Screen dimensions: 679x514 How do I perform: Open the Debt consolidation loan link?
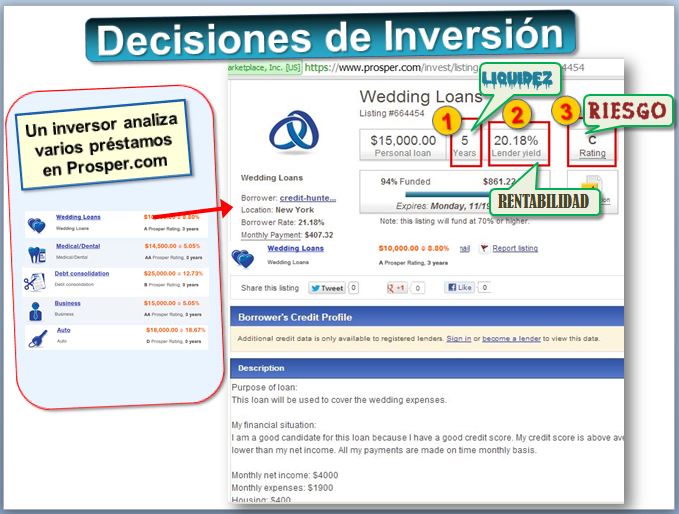[x=82, y=274]
